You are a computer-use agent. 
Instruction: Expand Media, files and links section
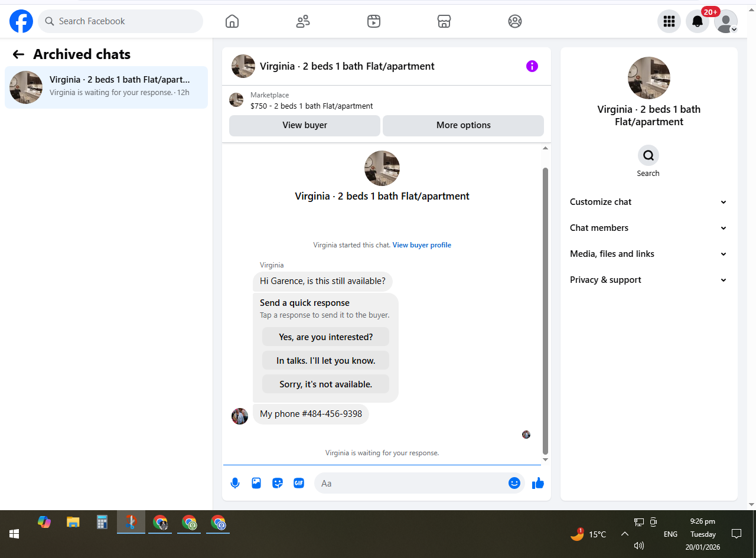(x=649, y=254)
